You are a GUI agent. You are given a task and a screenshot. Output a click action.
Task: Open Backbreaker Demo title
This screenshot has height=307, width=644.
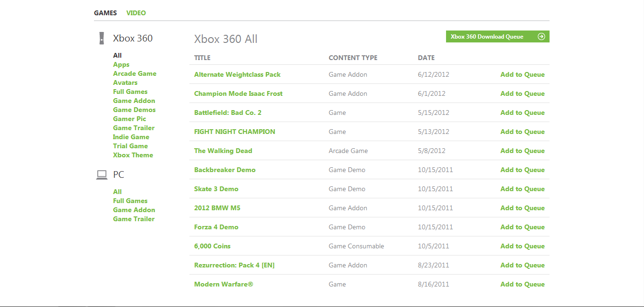pyautogui.click(x=225, y=170)
